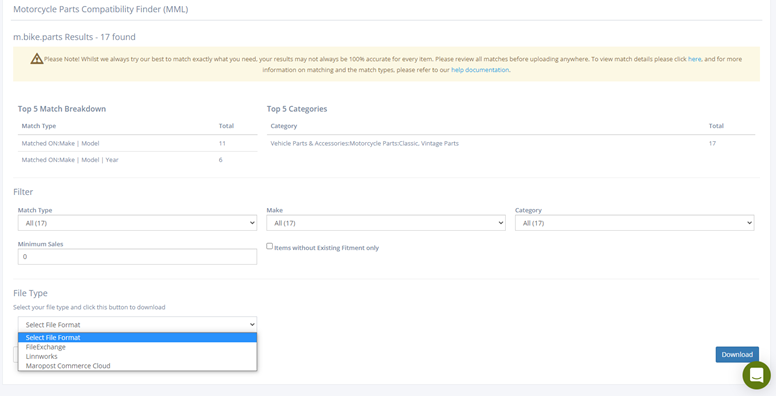Screen dimensions: 776x396
Task: Follow the 'here' match details link
Action: click(x=694, y=59)
